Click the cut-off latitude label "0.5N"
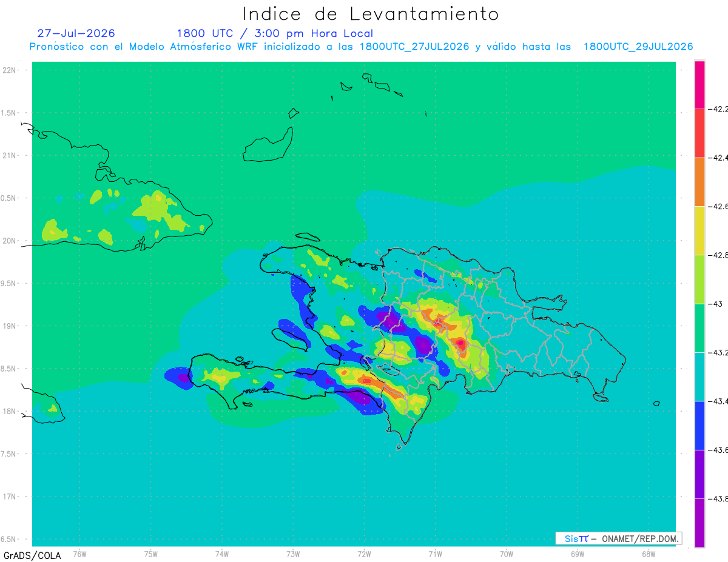Screen dimensions: 728x562 coord(9,198)
